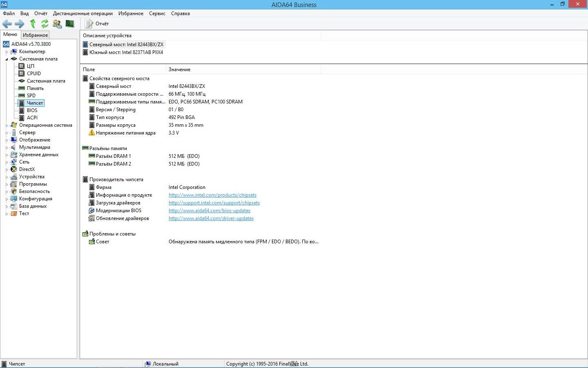588x368 pixels.
Task: Open the Файл menu
Action: (9, 13)
